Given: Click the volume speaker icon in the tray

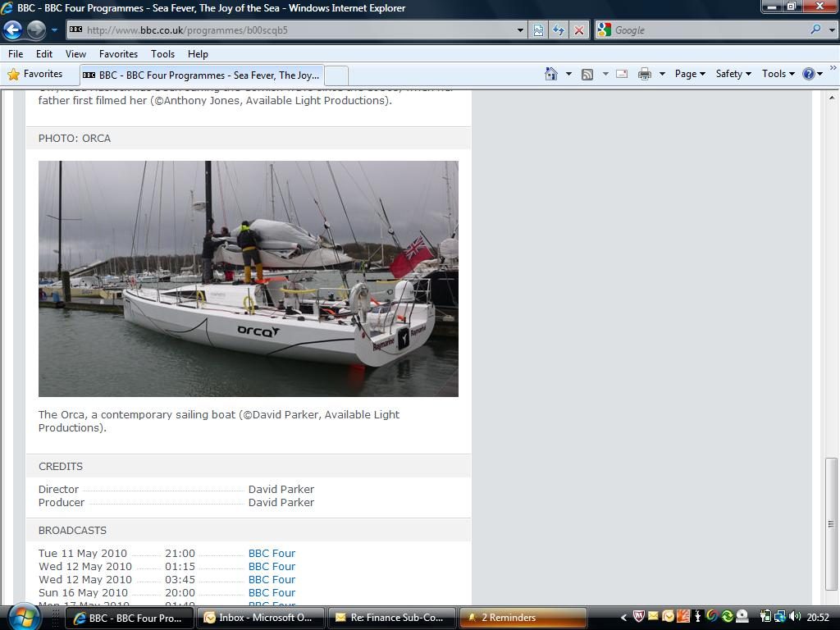Looking at the screenshot, I should [794, 615].
